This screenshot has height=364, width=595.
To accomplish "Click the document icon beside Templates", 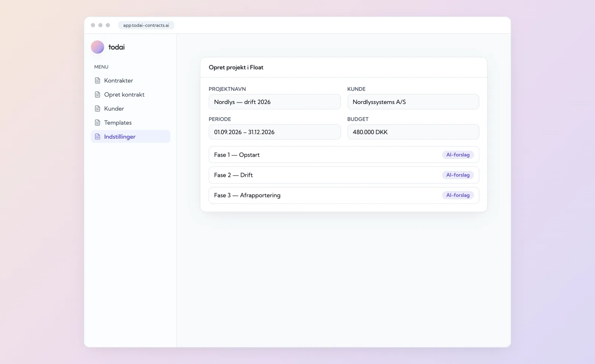I will click(x=97, y=123).
